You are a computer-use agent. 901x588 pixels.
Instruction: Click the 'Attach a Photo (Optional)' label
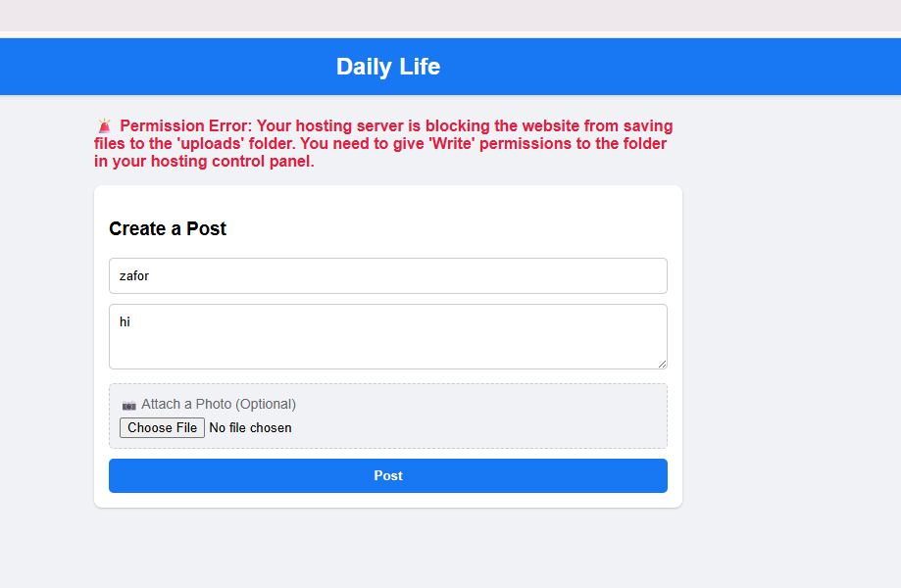(x=218, y=404)
